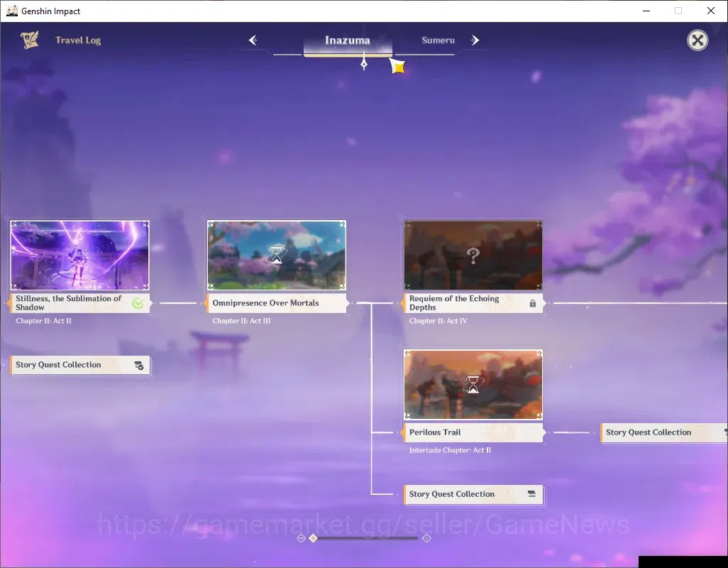Screen dimensions: 728x568
Task: Click the timeline slider diamond handle
Action: point(313,537)
